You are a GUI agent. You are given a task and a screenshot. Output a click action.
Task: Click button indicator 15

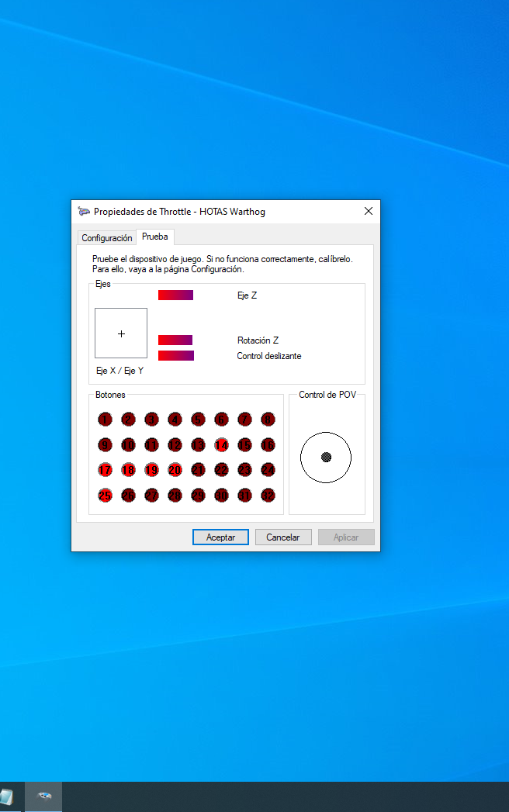point(244,445)
